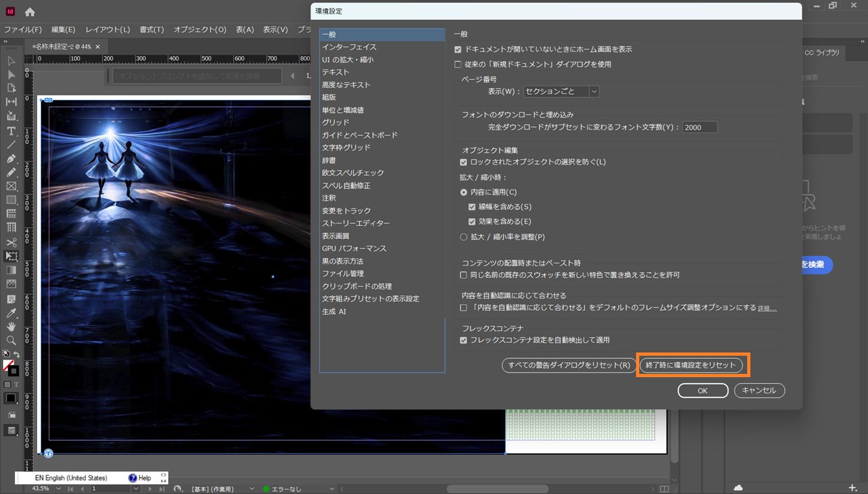Select the Page tool

pyautogui.click(x=11, y=88)
